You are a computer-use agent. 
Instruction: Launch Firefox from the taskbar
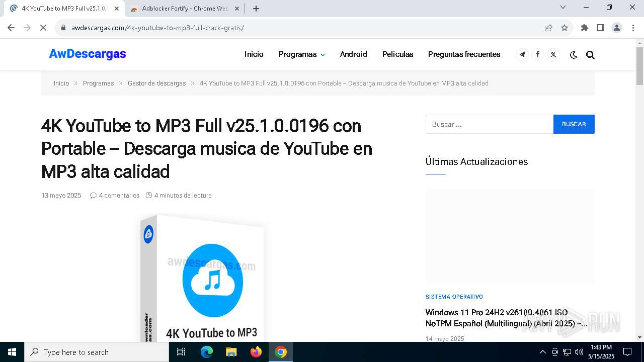[x=256, y=352]
